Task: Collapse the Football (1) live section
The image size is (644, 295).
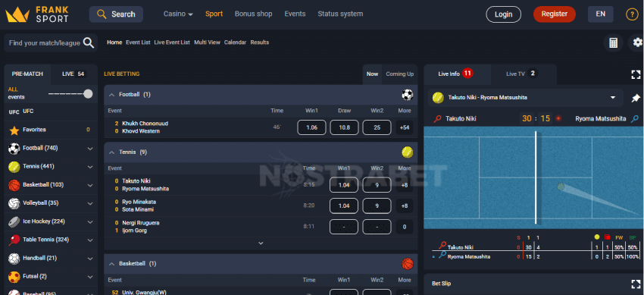Action: [x=111, y=95]
